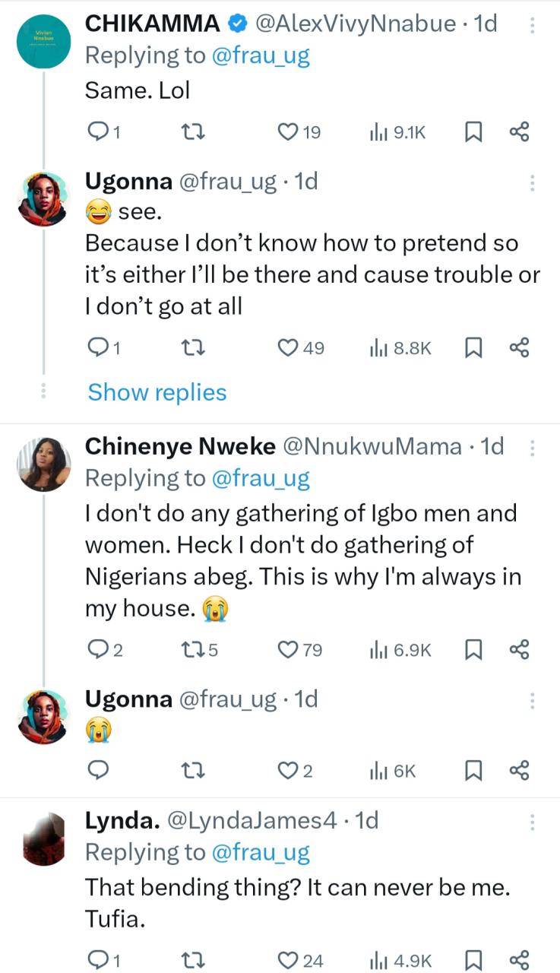Image resolution: width=560 pixels, height=973 pixels.
Task: Like Lynda's 'Tufia' reply
Action: click(x=287, y=959)
